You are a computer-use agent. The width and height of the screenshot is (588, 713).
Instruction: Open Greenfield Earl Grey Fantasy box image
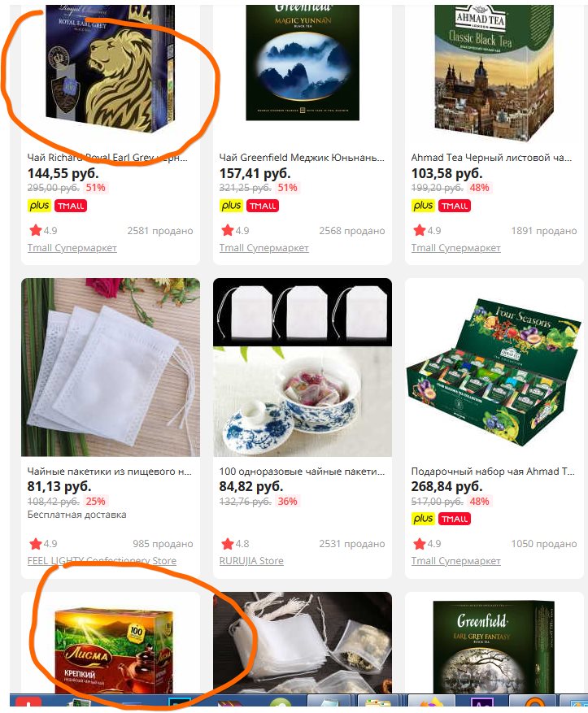494,646
